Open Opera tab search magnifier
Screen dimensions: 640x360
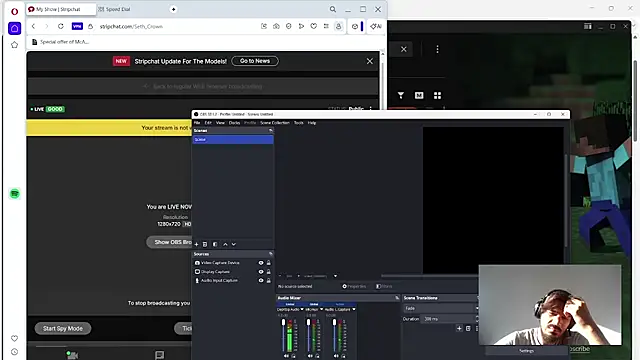(333, 9)
